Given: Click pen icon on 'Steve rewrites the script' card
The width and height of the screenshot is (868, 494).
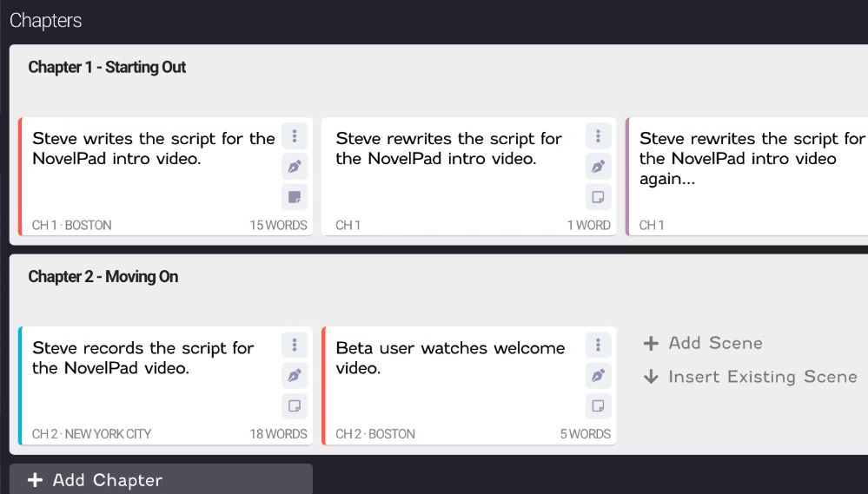Looking at the screenshot, I should [598, 167].
